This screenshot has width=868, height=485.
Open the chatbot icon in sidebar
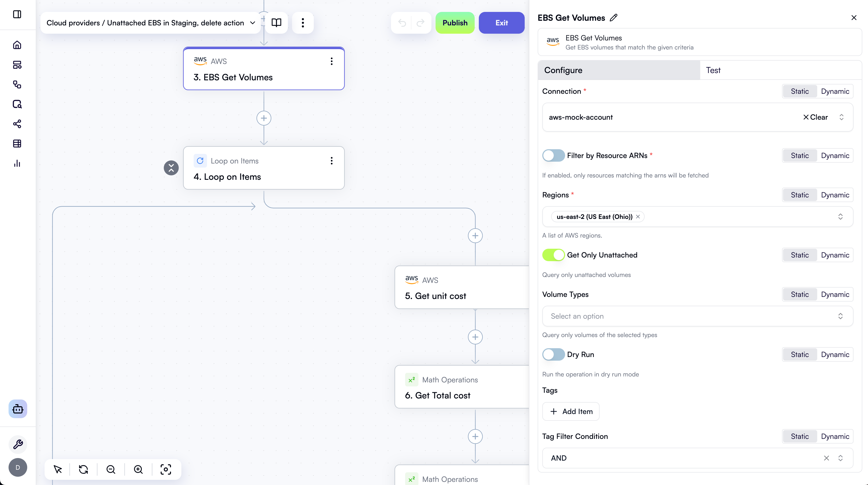click(18, 409)
